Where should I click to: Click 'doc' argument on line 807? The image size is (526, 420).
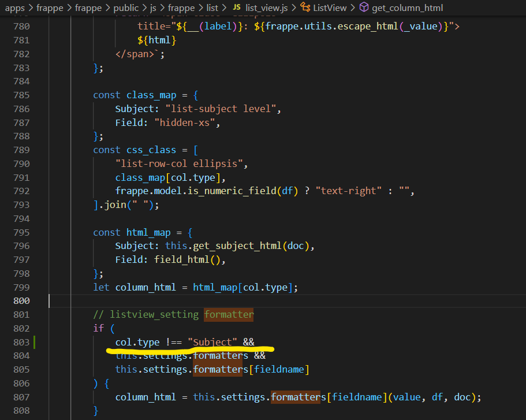click(462, 397)
